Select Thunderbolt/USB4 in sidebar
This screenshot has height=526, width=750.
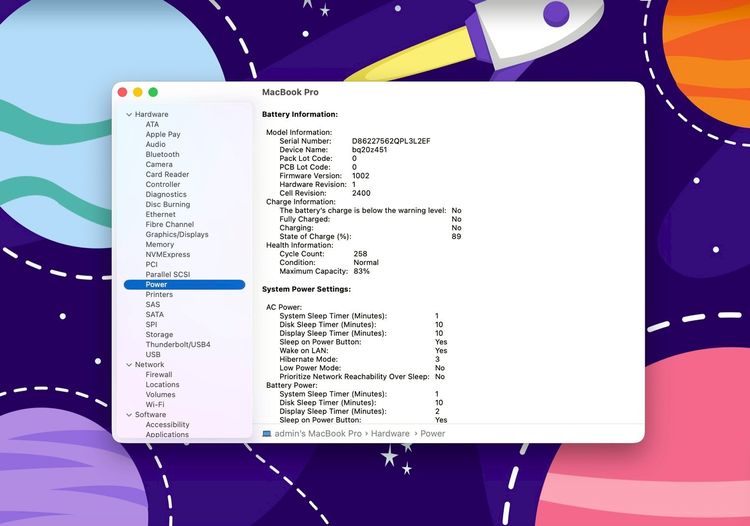[178, 345]
